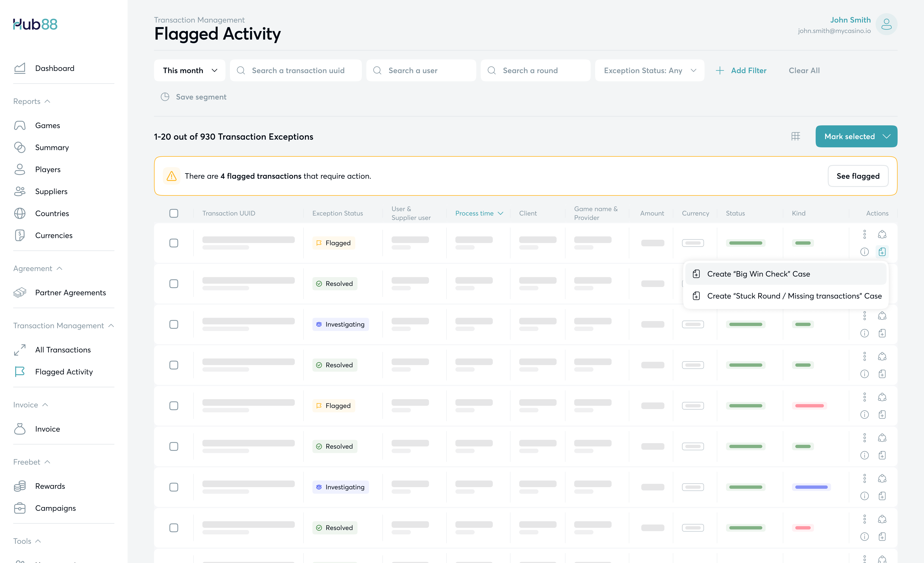Expand the Mark selected dropdown

tap(856, 136)
